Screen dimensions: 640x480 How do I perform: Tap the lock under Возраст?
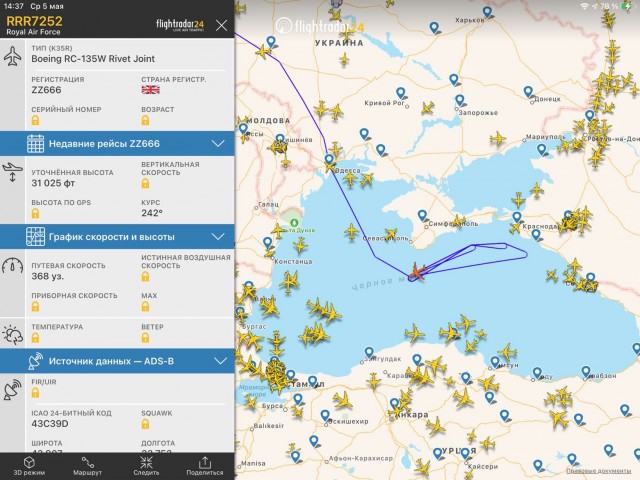145,120
